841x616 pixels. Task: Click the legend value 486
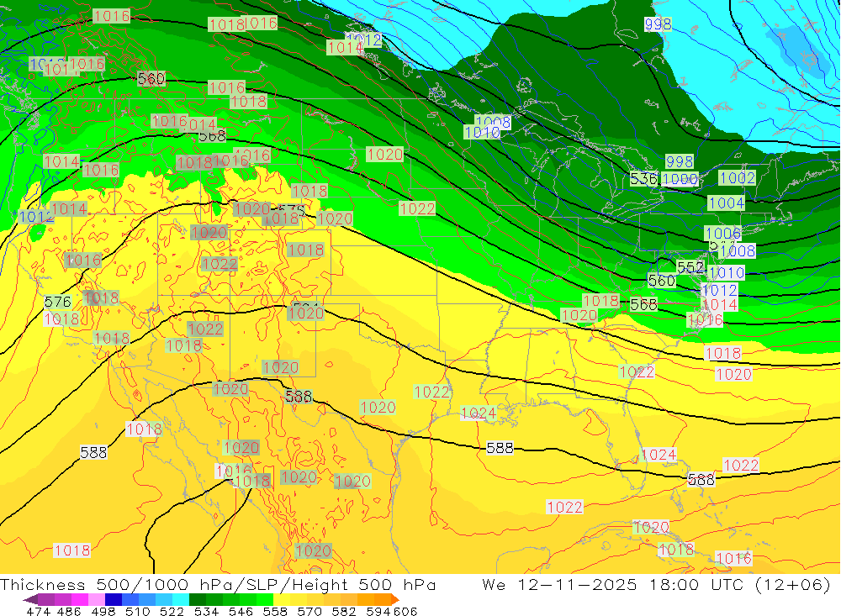coord(69,612)
